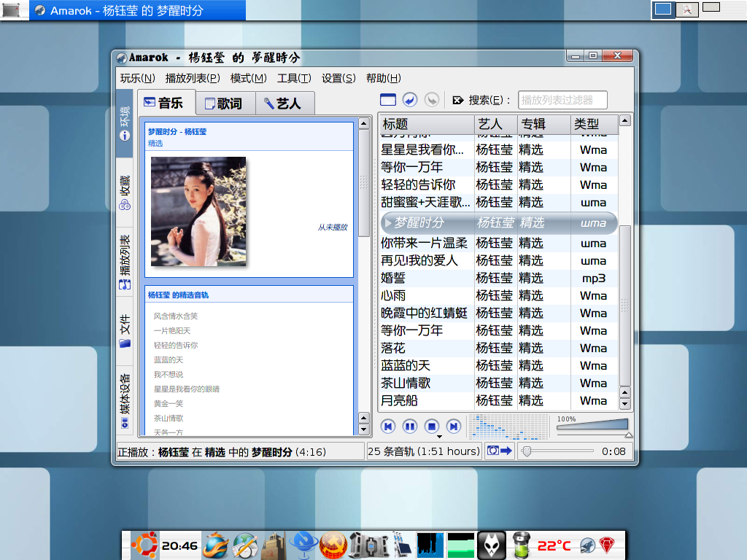This screenshot has height=560, width=747.
Task: Open the 环境 sidebar panel
Action: coord(124,123)
